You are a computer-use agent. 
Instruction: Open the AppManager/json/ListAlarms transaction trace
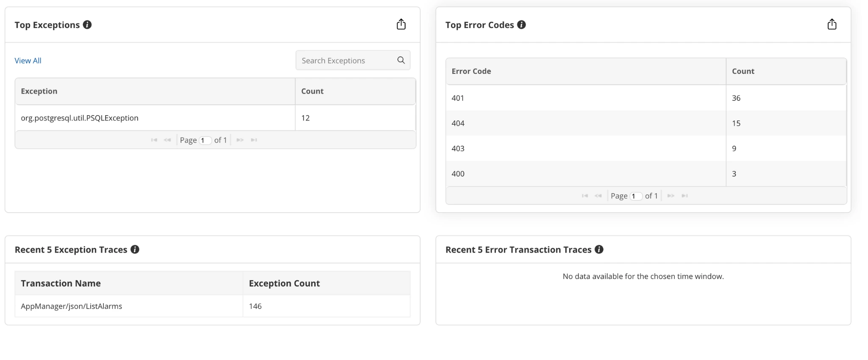pyautogui.click(x=71, y=306)
